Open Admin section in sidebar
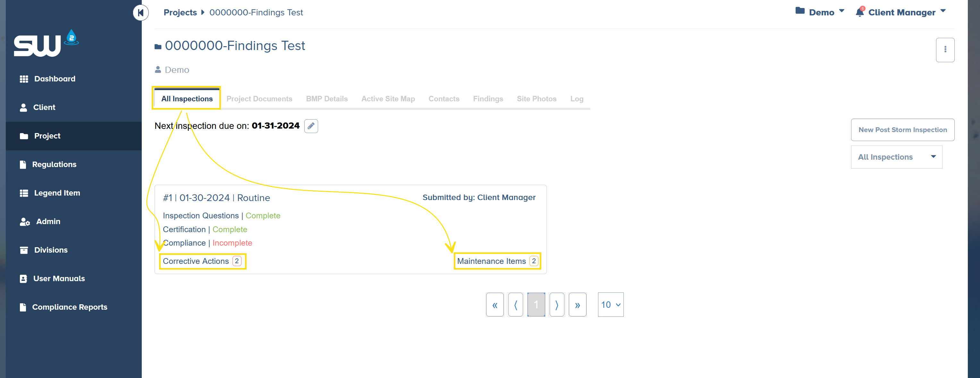The height and width of the screenshot is (378, 980). (x=48, y=221)
